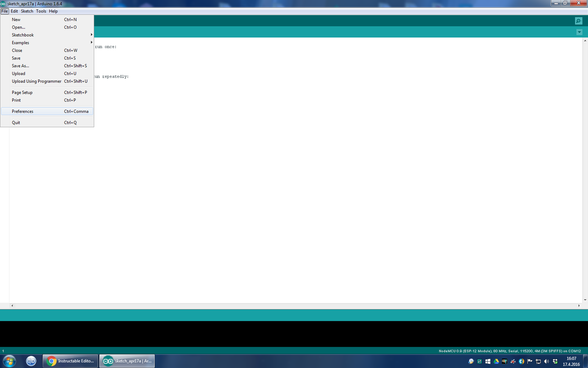Open the taskbar clock and date
Image resolution: width=588 pixels, height=368 pixels.
pos(571,361)
